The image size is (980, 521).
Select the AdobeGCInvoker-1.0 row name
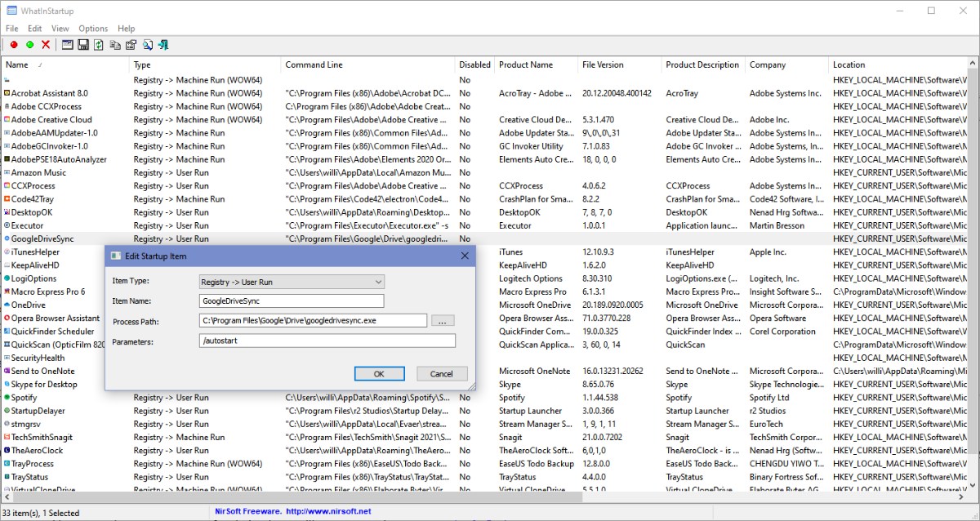[x=50, y=146]
